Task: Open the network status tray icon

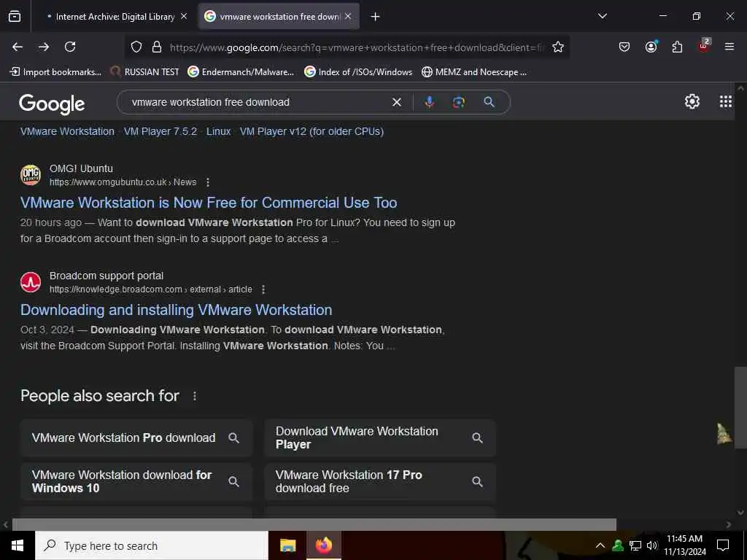Action: [635, 545]
